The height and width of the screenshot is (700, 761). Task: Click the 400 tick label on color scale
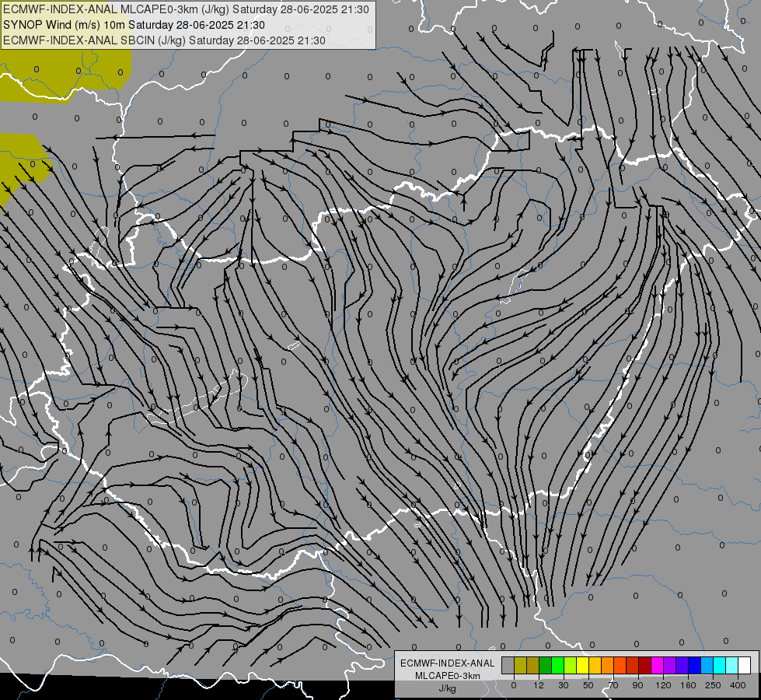pos(738,685)
